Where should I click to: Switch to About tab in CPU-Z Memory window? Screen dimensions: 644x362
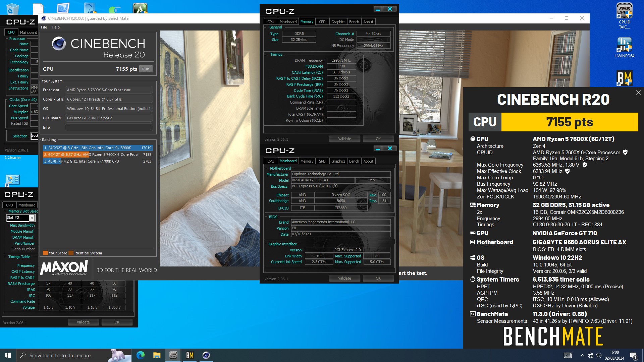point(368,22)
